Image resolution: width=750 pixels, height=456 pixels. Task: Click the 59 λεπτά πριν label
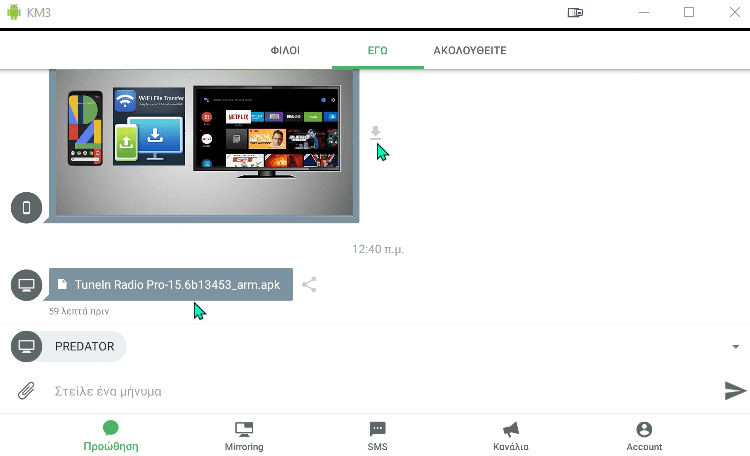[x=79, y=311]
